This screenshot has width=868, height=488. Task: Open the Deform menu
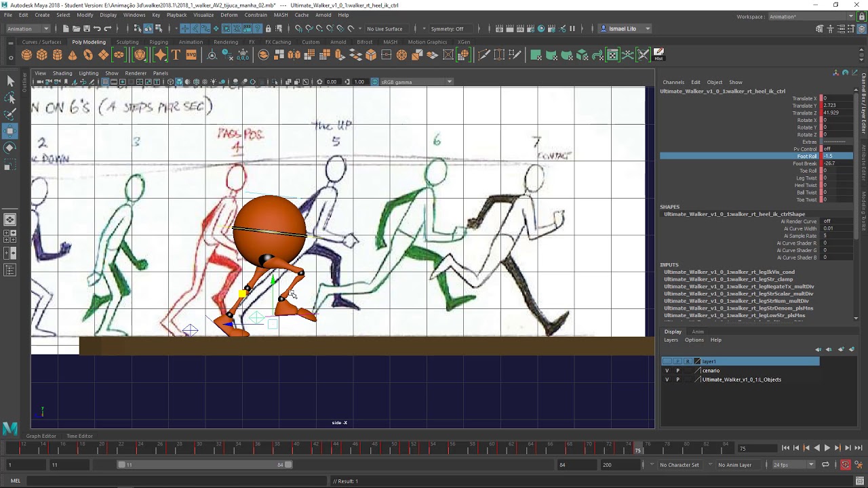coord(229,15)
